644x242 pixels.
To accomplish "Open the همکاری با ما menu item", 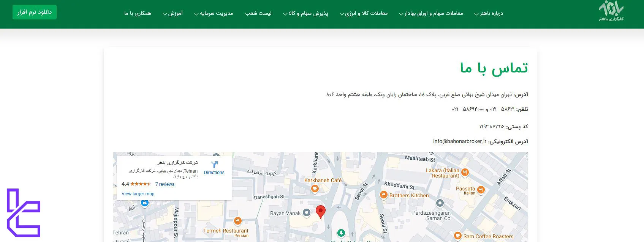I will [x=138, y=13].
